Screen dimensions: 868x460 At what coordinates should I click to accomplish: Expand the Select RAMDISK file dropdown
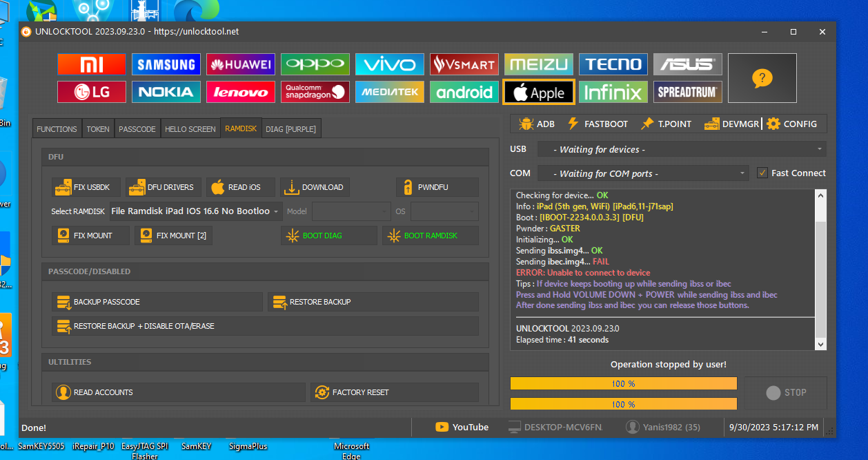(195, 211)
